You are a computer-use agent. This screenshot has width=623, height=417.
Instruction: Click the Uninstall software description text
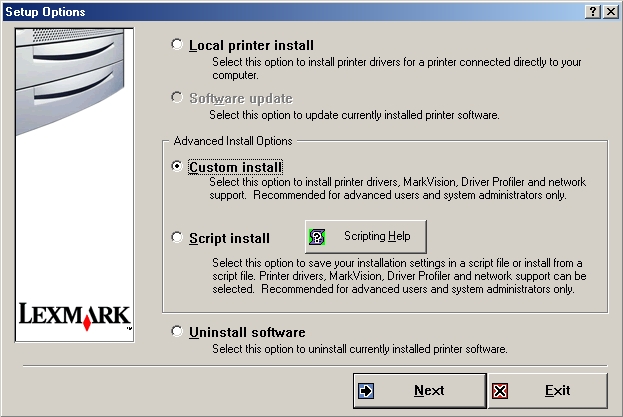coord(358,349)
